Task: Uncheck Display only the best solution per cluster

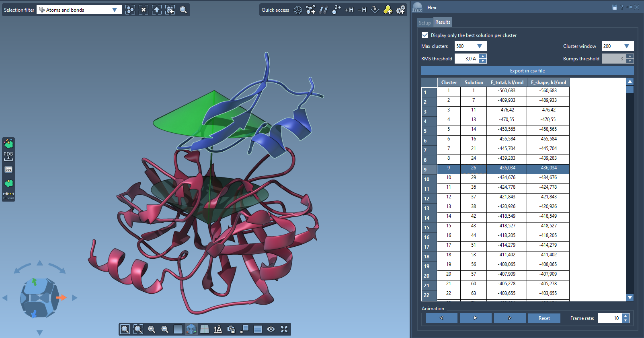Action: [x=425, y=35]
